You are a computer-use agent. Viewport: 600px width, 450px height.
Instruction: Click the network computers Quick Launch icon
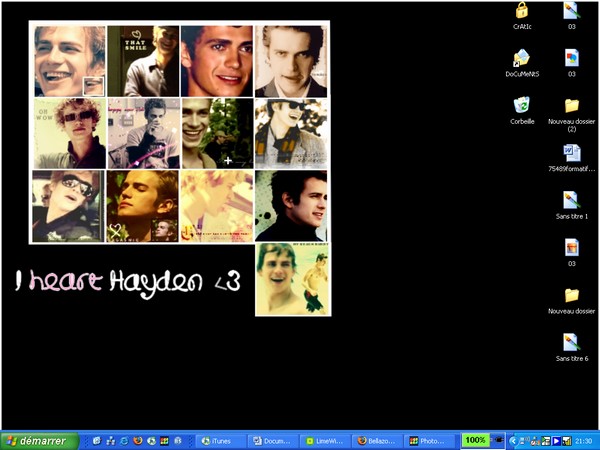pos(111,441)
